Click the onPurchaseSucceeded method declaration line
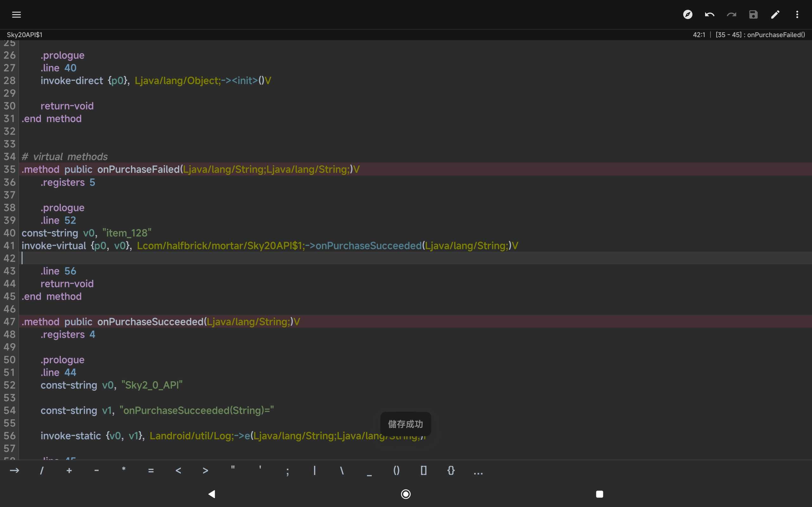Viewport: 812px width, 507px height. click(161, 322)
